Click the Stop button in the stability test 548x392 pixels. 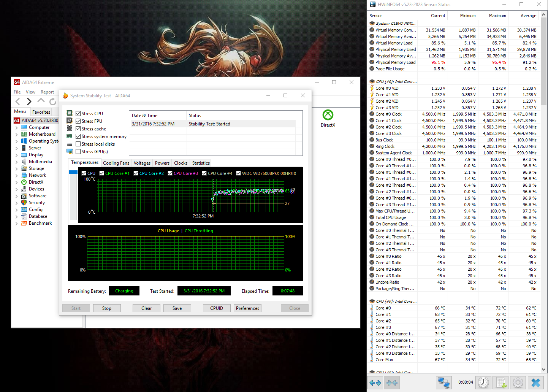pos(107,308)
